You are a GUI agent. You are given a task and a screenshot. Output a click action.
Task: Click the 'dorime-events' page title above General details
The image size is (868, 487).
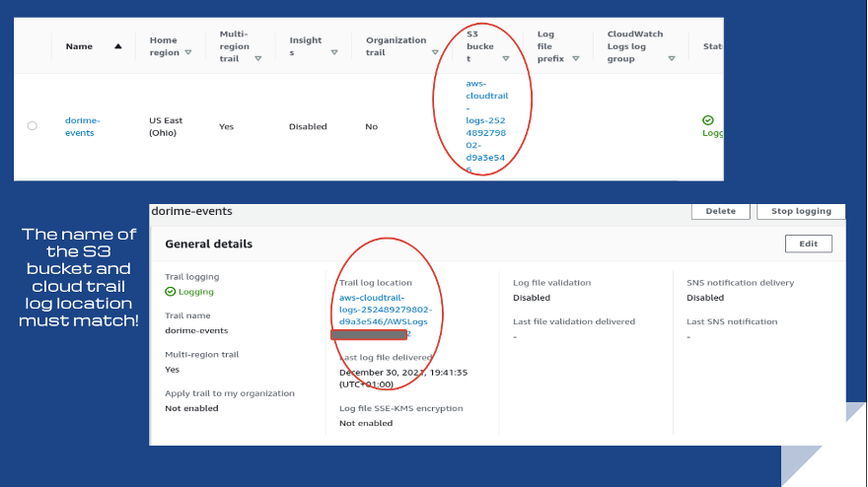click(191, 211)
